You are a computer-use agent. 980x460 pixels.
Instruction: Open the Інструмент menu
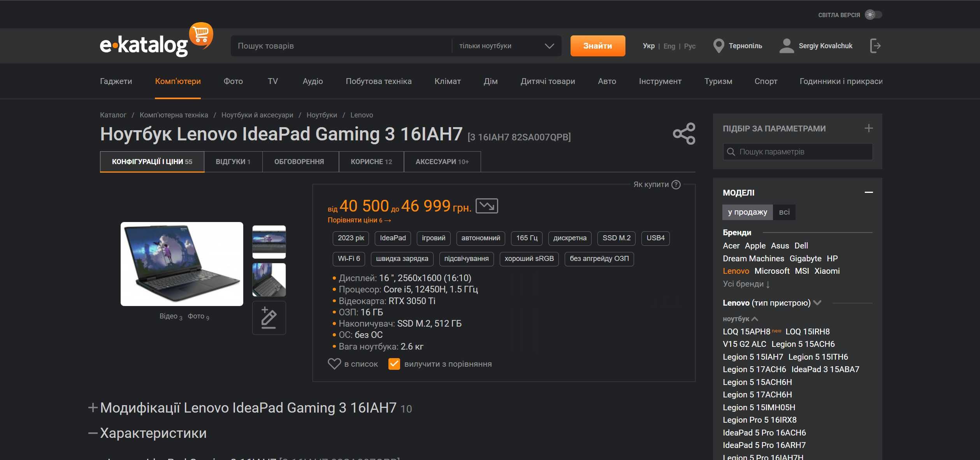[660, 81]
